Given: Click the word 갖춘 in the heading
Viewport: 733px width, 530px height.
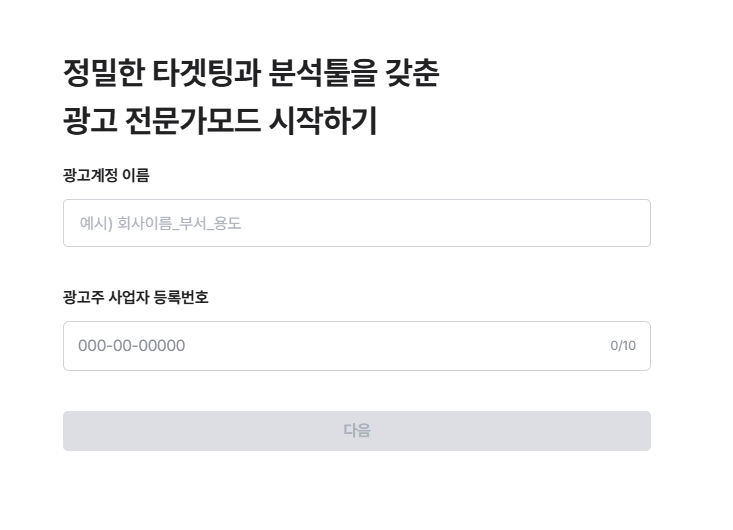Looking at the screenshot, I should pos(412,73).
